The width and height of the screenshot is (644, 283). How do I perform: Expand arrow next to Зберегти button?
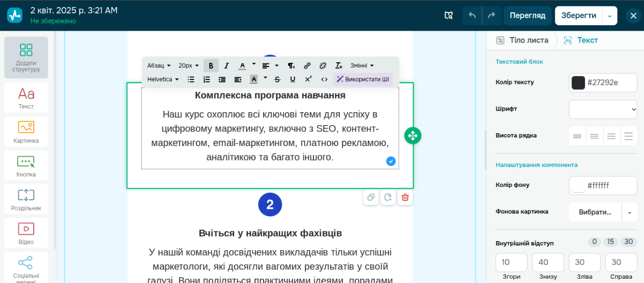pos(610,16)
